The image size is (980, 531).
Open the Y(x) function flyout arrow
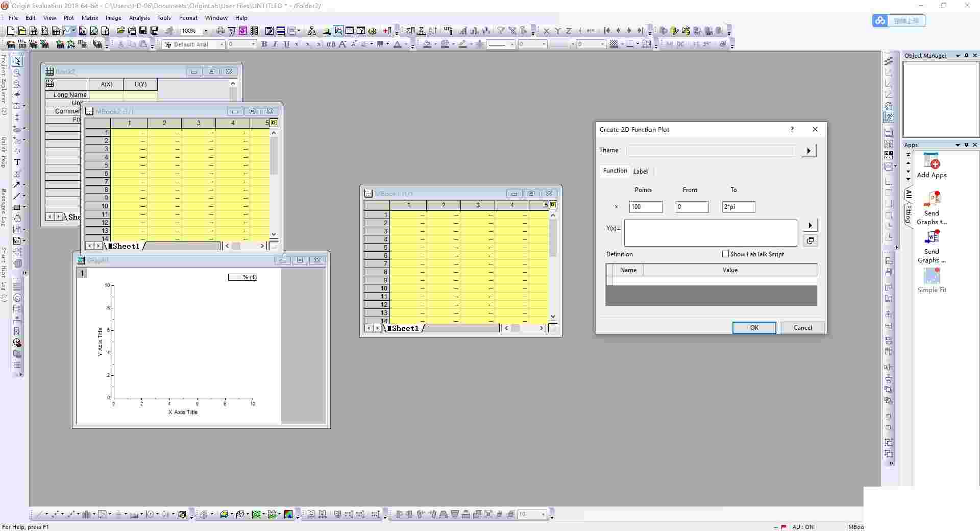coord(810,225)
